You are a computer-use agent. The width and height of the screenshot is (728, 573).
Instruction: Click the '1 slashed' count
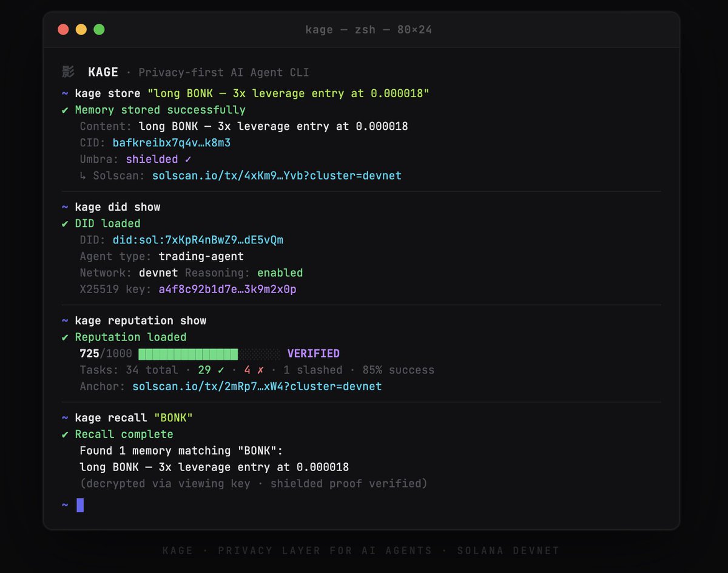tap(312, 370)
